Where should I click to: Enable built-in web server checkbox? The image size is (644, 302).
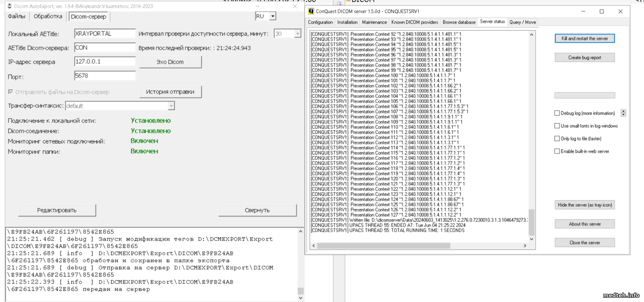[x=557, y=151]
